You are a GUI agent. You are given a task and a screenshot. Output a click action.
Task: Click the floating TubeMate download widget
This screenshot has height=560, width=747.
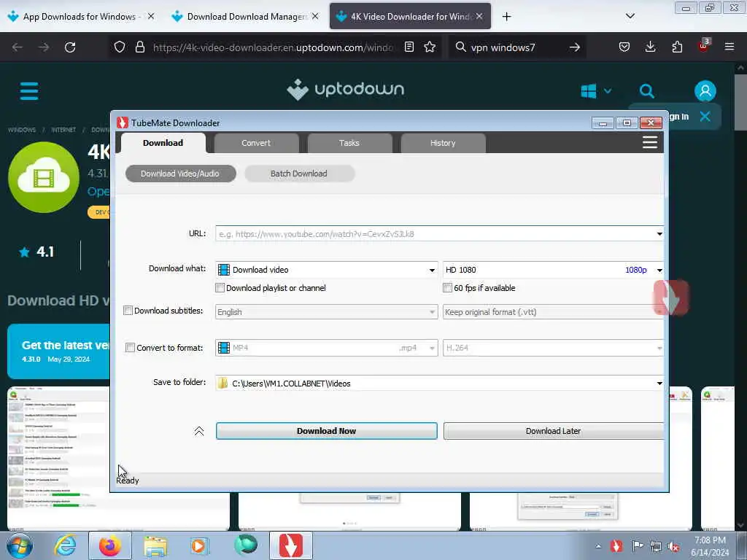pyautogui.click(x=671, y=297)
